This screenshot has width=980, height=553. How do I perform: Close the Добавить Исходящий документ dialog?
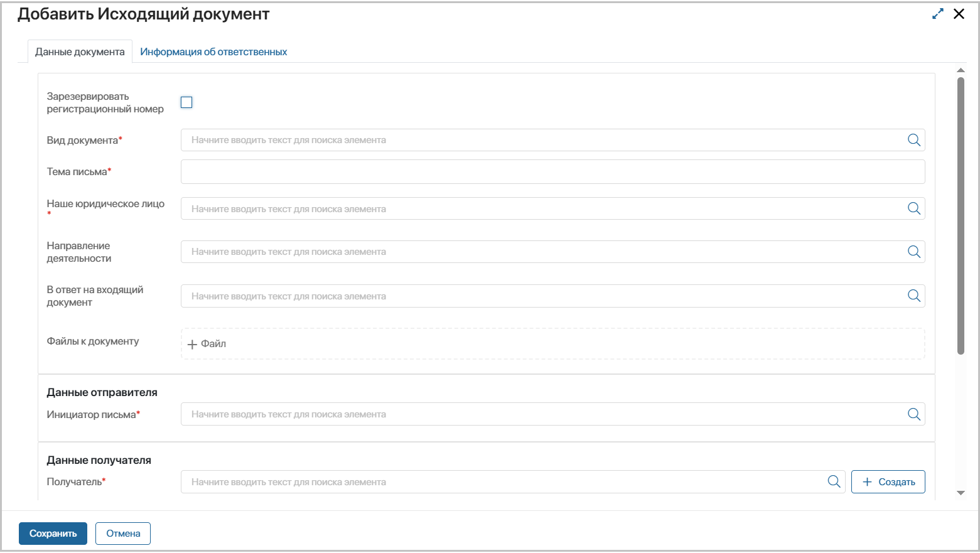(959, 14)
